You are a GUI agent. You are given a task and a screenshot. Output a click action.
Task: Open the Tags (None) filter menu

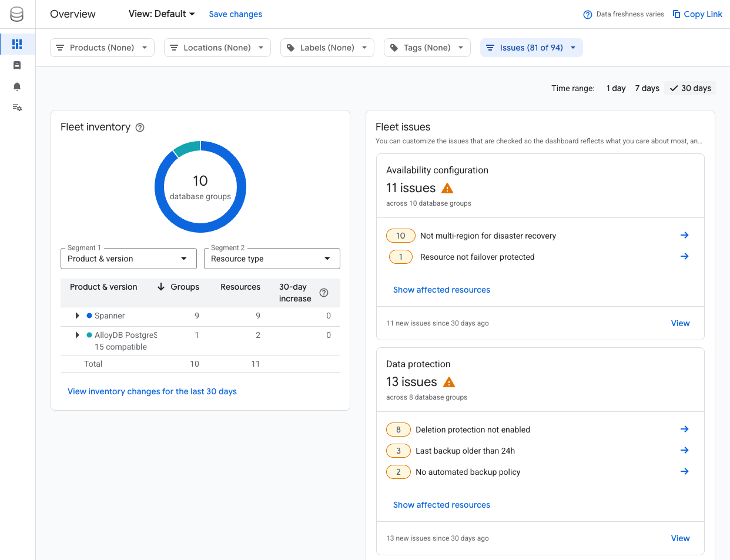click(x=427, y=48)
